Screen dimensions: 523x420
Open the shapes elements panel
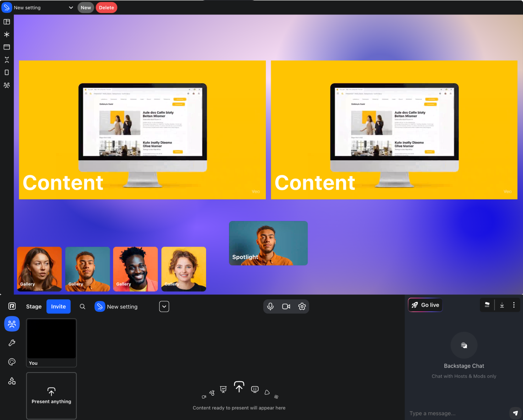click(x=12, y=381)
